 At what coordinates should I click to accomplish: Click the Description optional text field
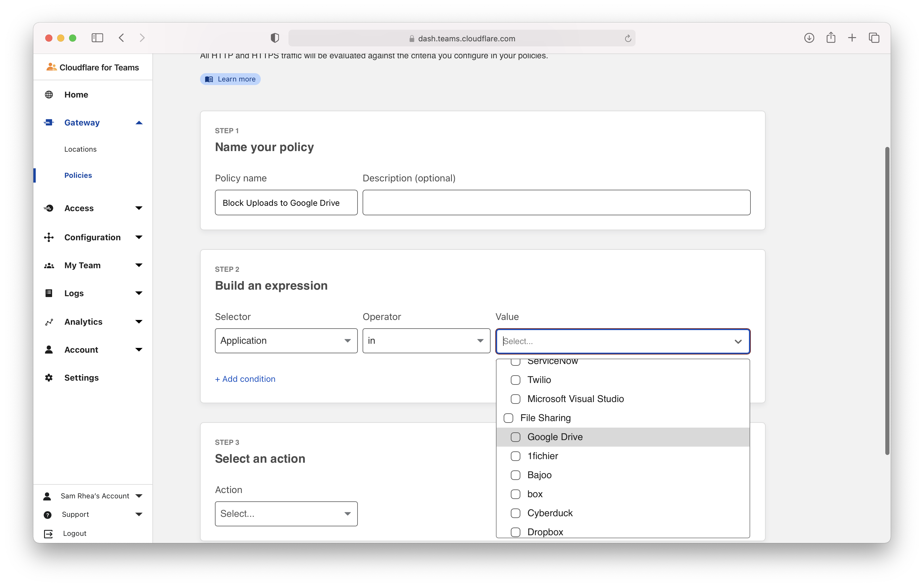pos(556,203)
